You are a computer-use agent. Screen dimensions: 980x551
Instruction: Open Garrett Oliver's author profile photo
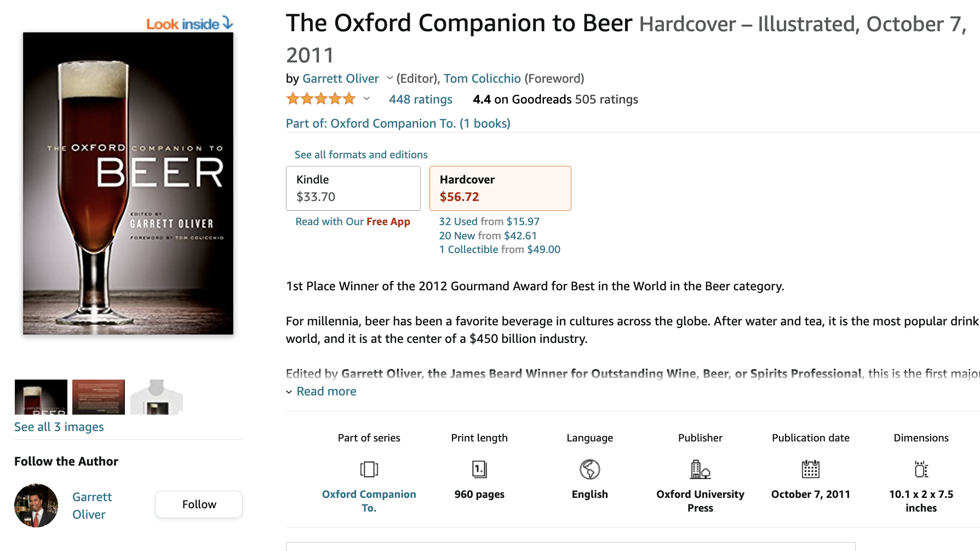pos(36,506)
